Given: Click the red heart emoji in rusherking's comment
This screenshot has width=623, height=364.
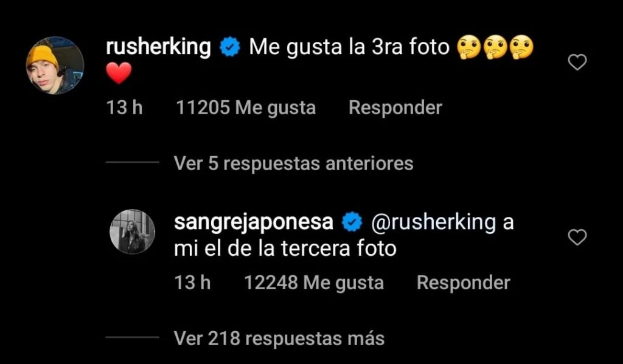Looking at the screenshot, I should (119, 74).
